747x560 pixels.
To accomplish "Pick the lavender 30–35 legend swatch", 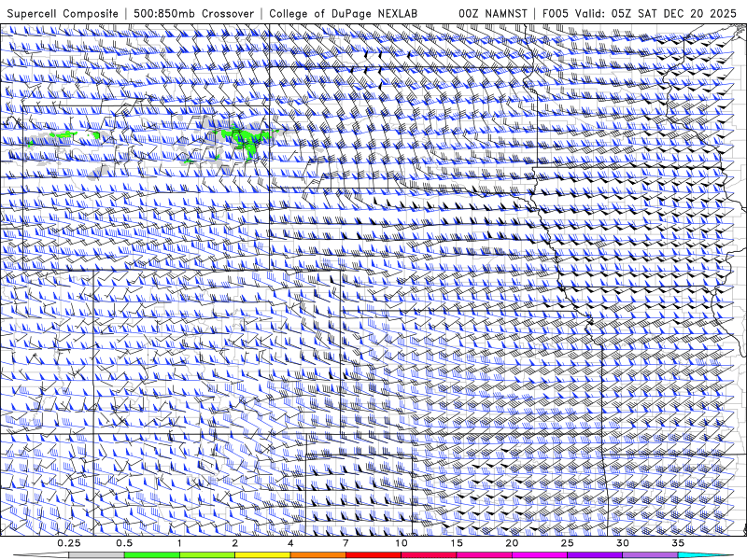I will coord(650,555).
